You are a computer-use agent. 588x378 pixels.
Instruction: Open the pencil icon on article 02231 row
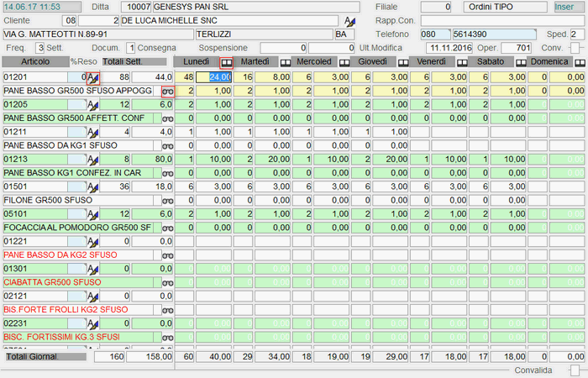click(93, 324)
